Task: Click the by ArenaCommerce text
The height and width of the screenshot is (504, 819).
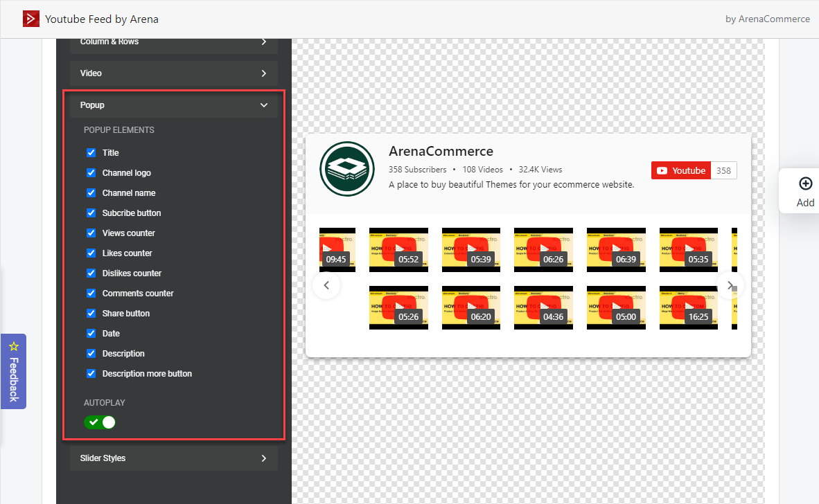Action: 767,19
